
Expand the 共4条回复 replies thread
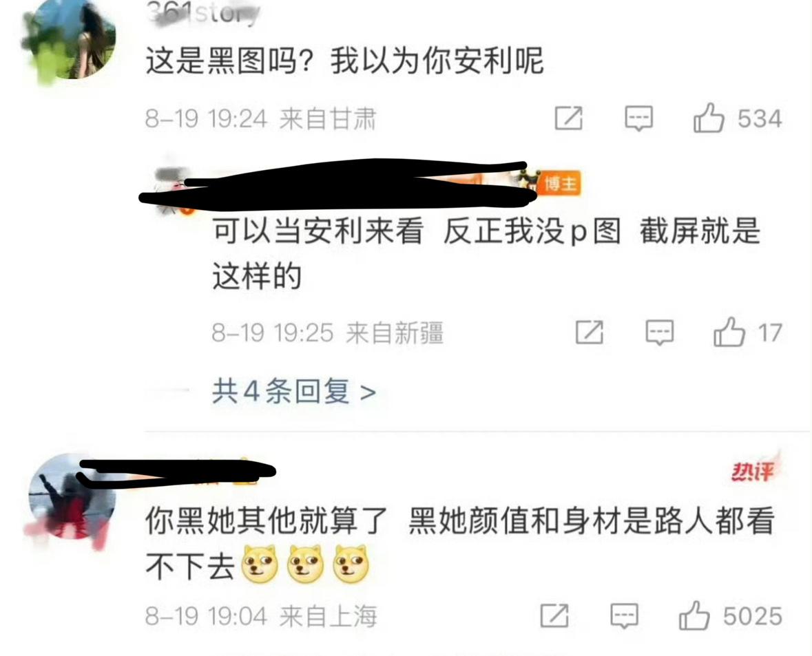[x=293, y=391]
